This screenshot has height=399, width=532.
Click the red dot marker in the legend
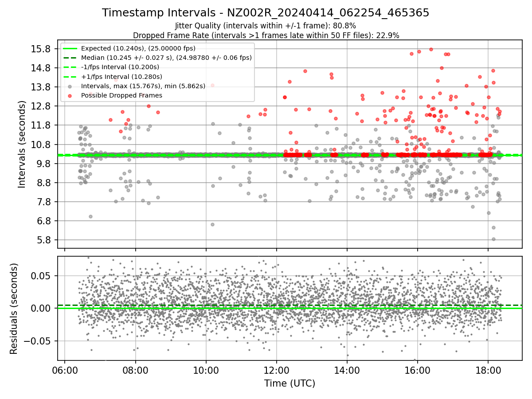pyautogui.click(x=70, y=95)
